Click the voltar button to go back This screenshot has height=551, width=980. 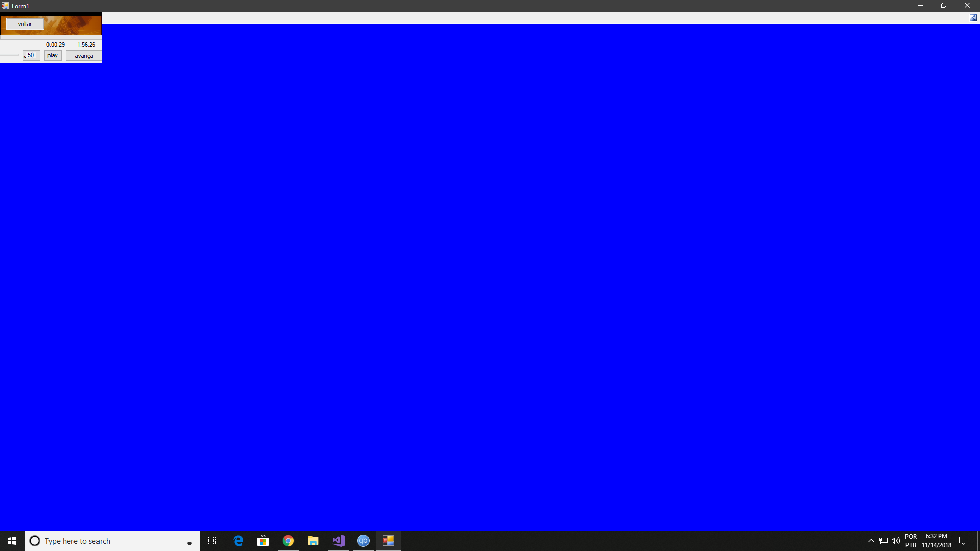[x=25, y=23]
